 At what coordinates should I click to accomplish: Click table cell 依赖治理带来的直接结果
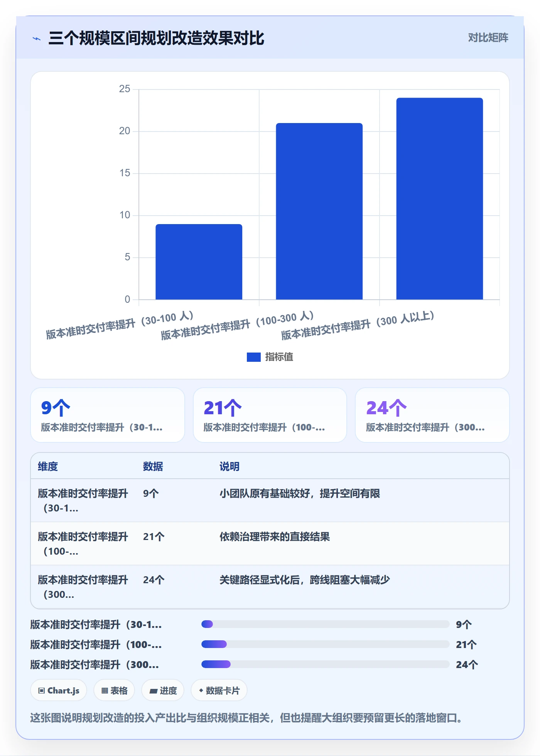[x=275, y=537]
